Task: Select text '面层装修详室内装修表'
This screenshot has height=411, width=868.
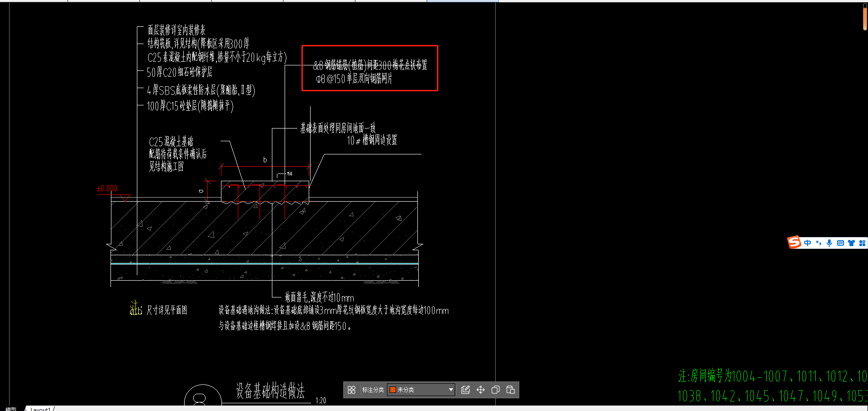Action: 176,30
